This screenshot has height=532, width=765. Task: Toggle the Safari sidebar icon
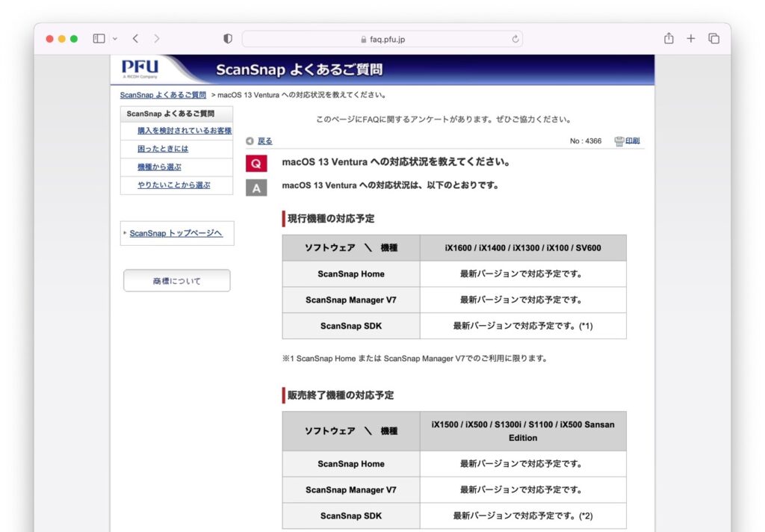pos(99,38)
